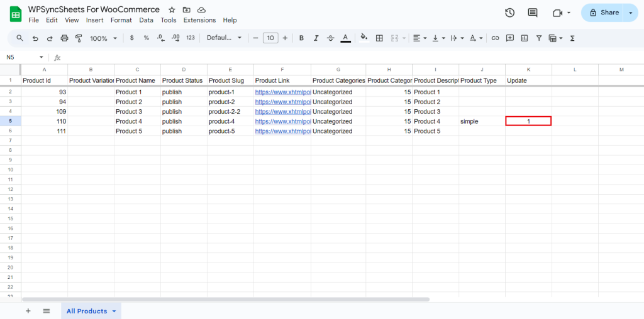The width and height of the screenshot is (644, 319).
Task: Select the Update cell containing 1
Action: 528,121
